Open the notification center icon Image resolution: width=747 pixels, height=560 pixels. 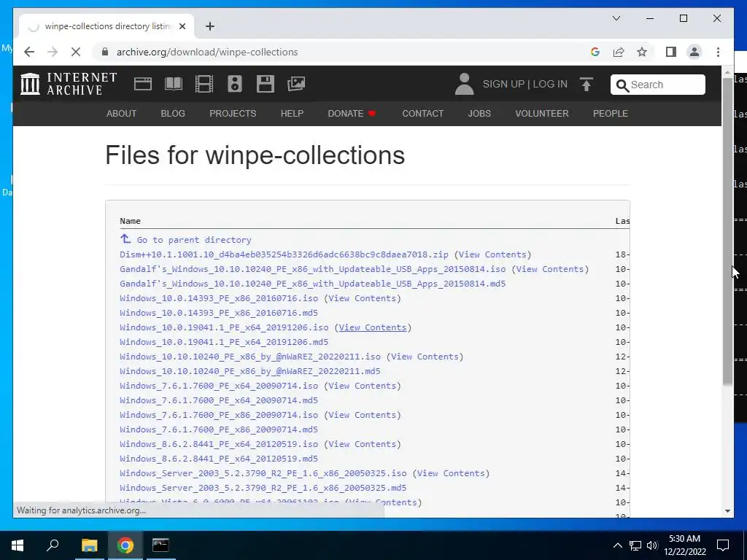(723, 545)
